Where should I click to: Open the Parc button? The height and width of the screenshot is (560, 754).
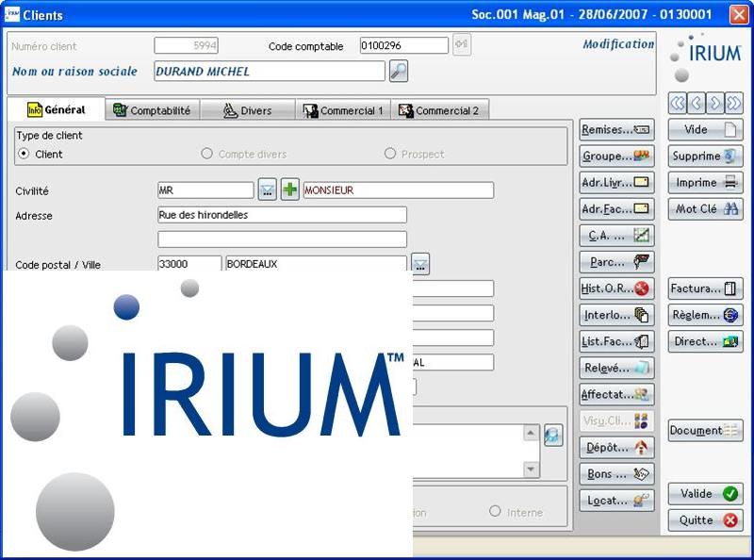click(616, 262)
